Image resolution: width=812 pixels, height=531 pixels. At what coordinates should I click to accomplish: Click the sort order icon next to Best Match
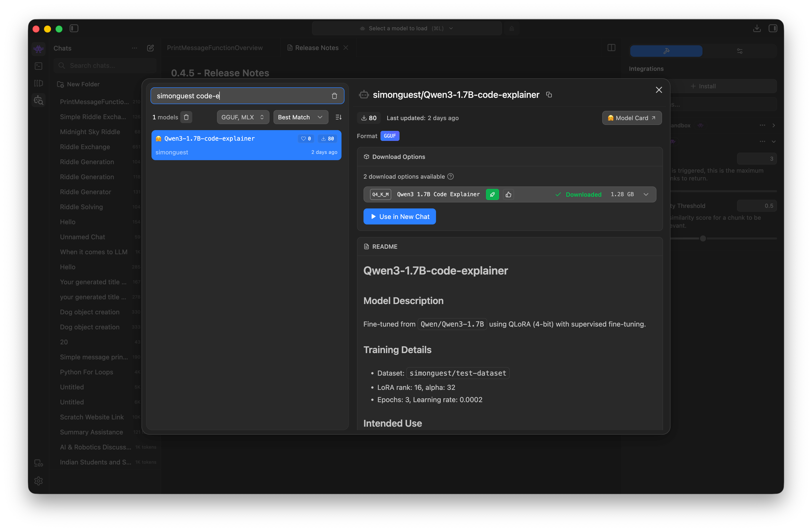pos(338,117)
